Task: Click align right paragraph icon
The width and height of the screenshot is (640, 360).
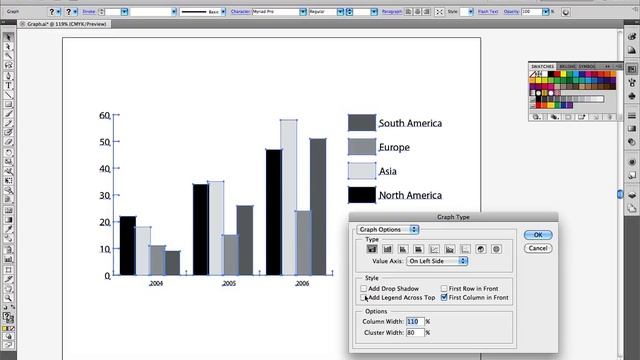Action: tap(427, 12)
